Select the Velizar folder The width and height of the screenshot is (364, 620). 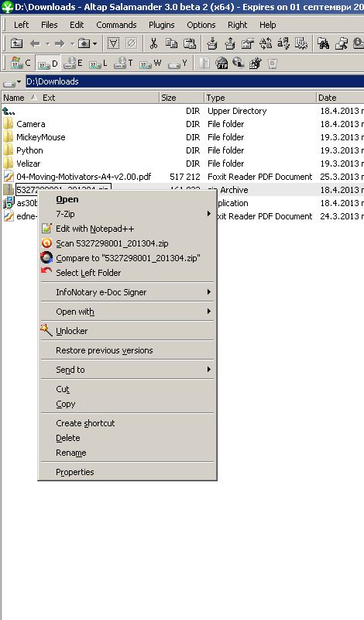(28, 164)
